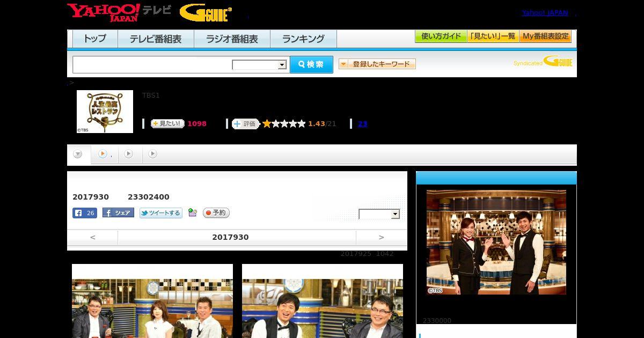The image size is (644, 338).
Task: Open the sub-tab with orange play icon
Action: (104, 154)
